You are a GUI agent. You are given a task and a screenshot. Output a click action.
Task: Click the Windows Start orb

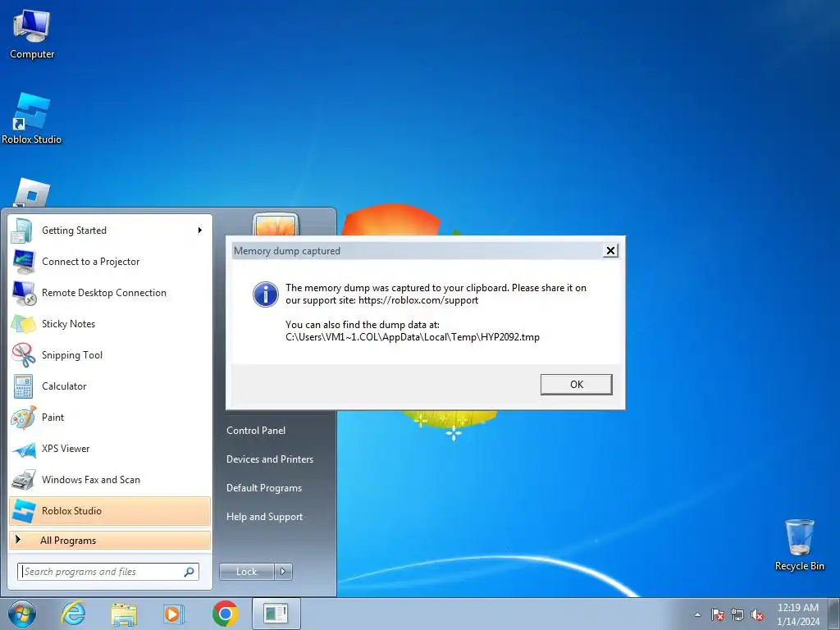[22, 614]
